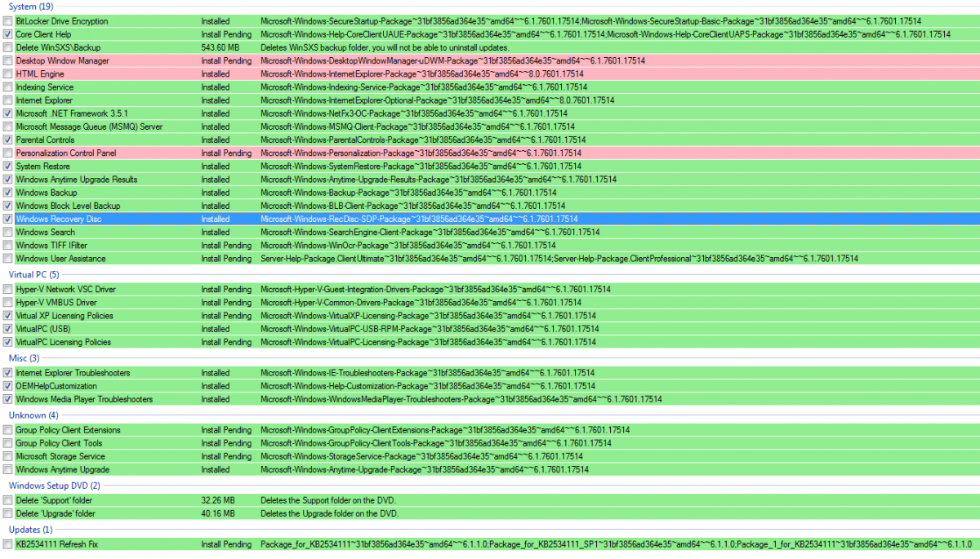Screen dimensions: 980x559
Task: Check the Microsoft Message Queue (MSMQ) Server box
Action: pyautogui.click(x=8, y=126)
